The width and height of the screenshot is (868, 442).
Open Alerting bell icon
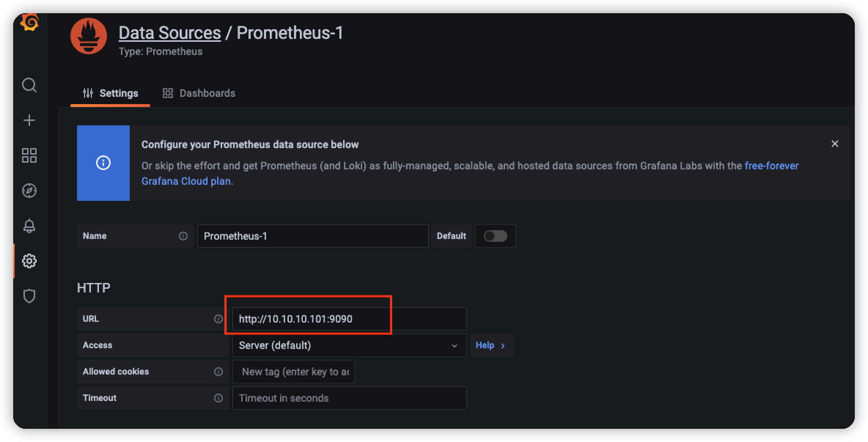pos(29,226)
